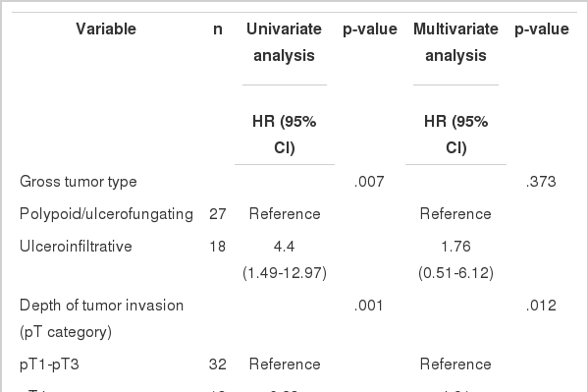588x392 pixels.
Task: Click the multivariate HR (95% CI) subheader
Action: 456,135
